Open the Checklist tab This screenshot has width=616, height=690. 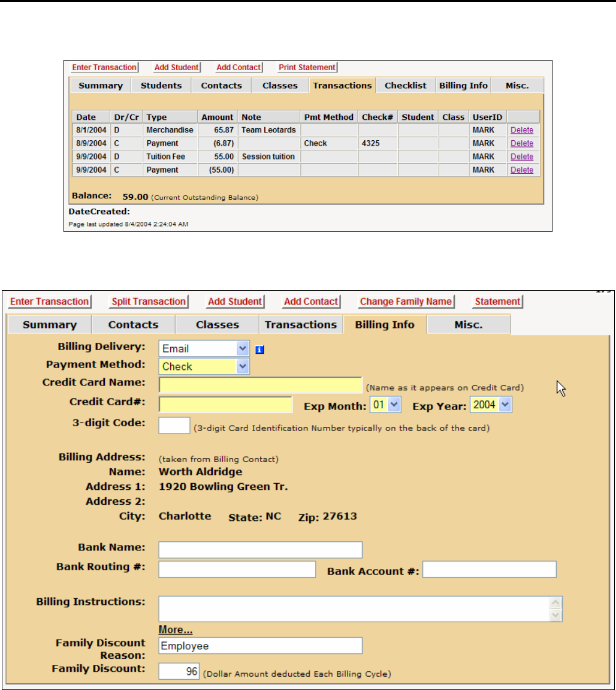(x=406, y=85)
